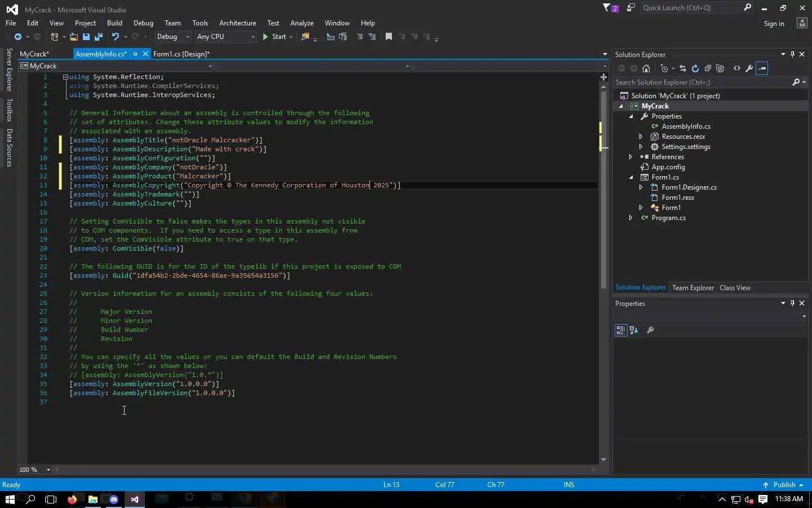Toggle Preview Selected Items in Solution Explorer
Image resolution: width=812 pixels, height=508 pixels.
tap(762, 68)
